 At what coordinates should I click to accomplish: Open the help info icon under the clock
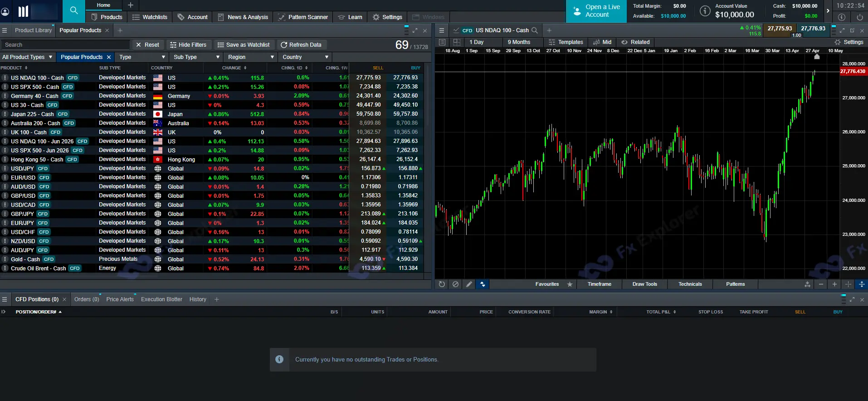(x=842, y=17)
